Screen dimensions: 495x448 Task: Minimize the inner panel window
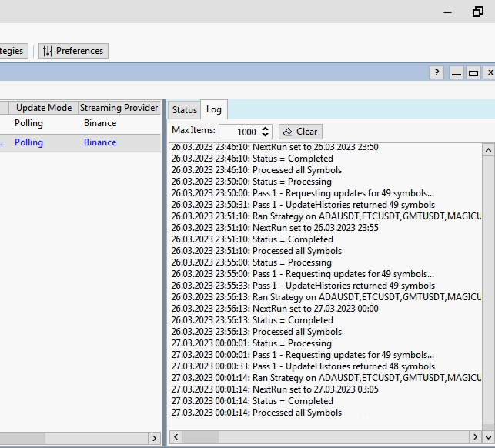[x=456, y=72]
